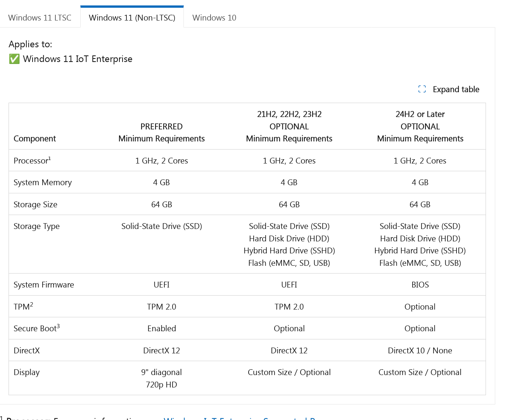The height and width of the screenshot is (420, 510).
Task: Click the 'Applies to:' label
Action: click(x=30, y=44)
